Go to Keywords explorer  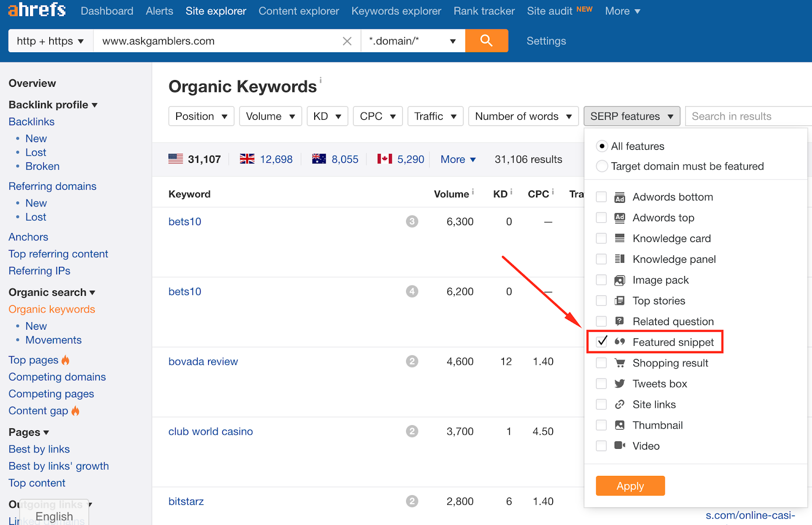point(396,11)
